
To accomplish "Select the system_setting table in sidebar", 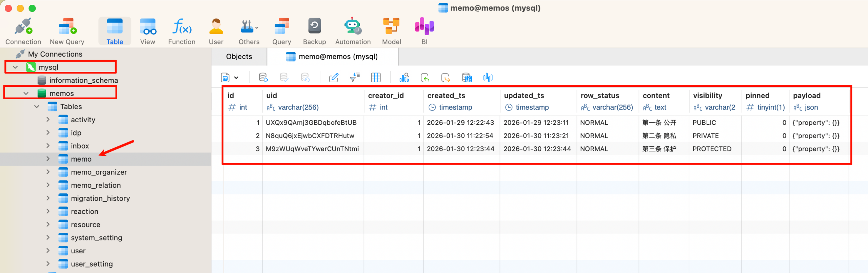I will click(96, 238).
